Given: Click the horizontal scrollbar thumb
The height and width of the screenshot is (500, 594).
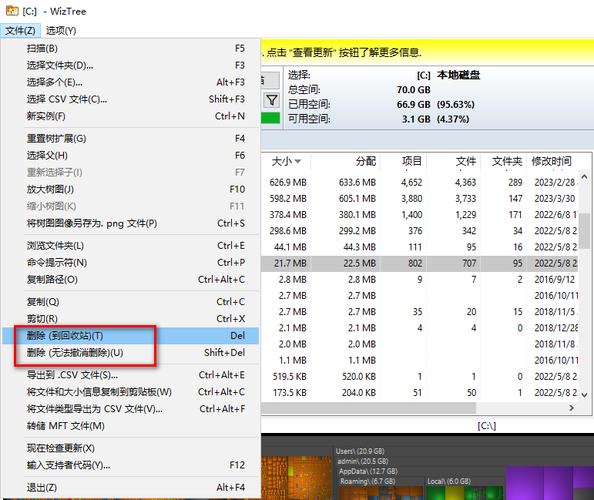Looking at the screenshot, I should 368,408.
